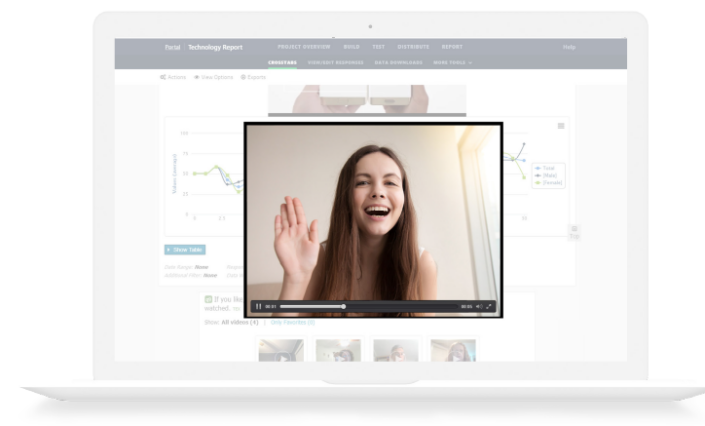Image resolution: width=705 pixels, height=426 pixels.
Task: Mute the video with the speaker icon
Action: pyautogui.click(x=478, y=306)
